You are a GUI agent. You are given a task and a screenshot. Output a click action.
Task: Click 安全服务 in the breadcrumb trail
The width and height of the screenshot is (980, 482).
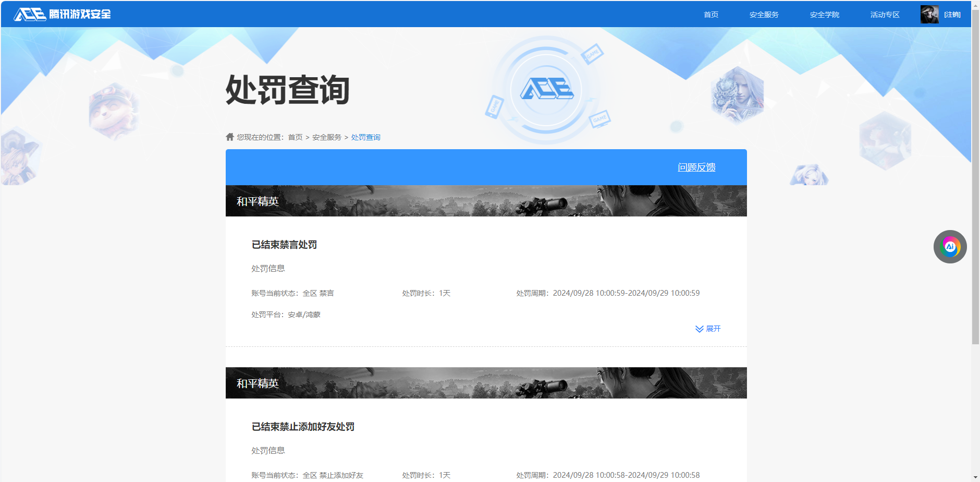coord(327,137)
